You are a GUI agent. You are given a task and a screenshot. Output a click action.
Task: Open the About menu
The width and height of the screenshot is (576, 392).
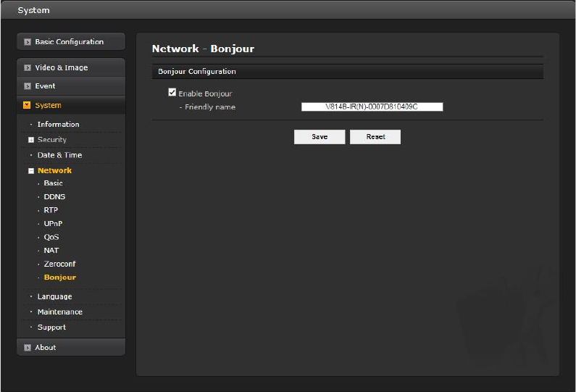tap(71, 347)
